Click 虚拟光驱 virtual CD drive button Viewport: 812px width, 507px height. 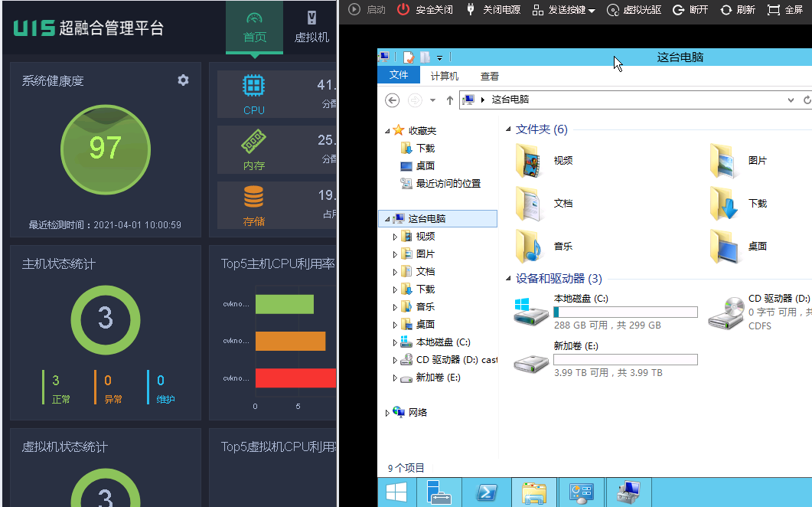click(x=634, y=10)
